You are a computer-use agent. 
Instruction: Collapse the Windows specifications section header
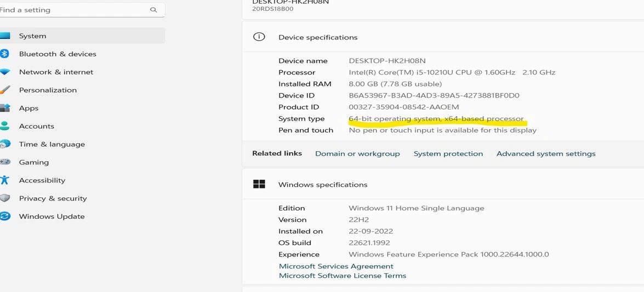[x=443, y=185]
